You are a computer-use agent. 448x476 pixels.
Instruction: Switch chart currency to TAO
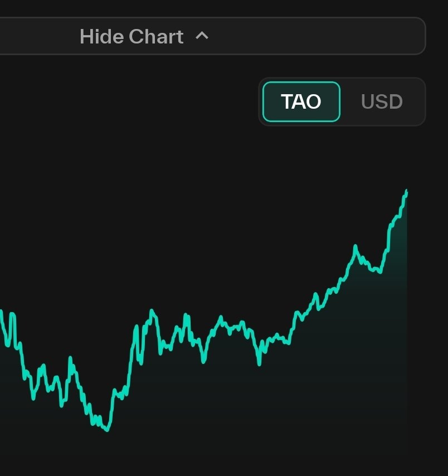coord(301,101)
